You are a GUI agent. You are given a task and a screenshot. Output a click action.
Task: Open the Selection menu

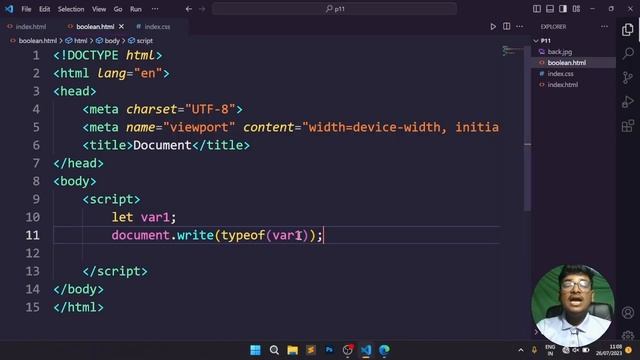click(71, 9)
